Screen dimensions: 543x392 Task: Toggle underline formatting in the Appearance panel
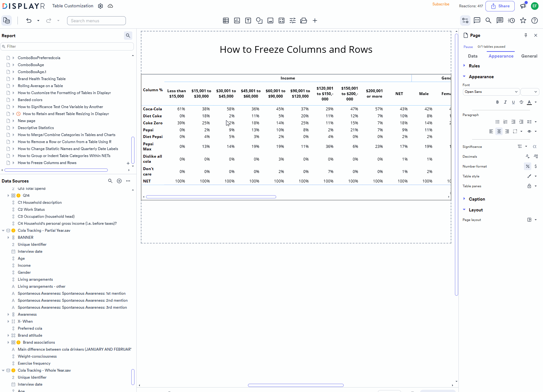[513, 102]
